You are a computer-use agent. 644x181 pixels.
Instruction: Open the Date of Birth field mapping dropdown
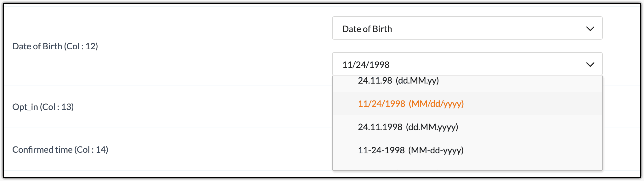(467, 28)
